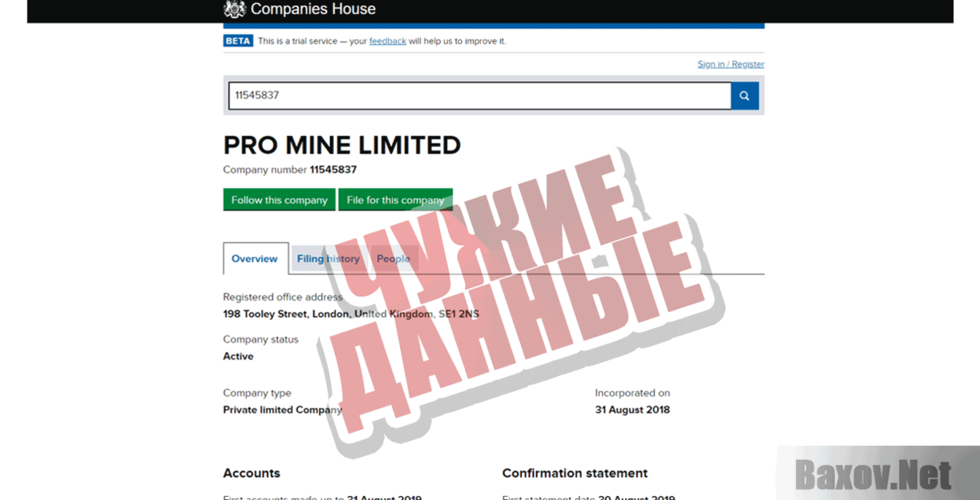Click the Follow this company button

279,200
